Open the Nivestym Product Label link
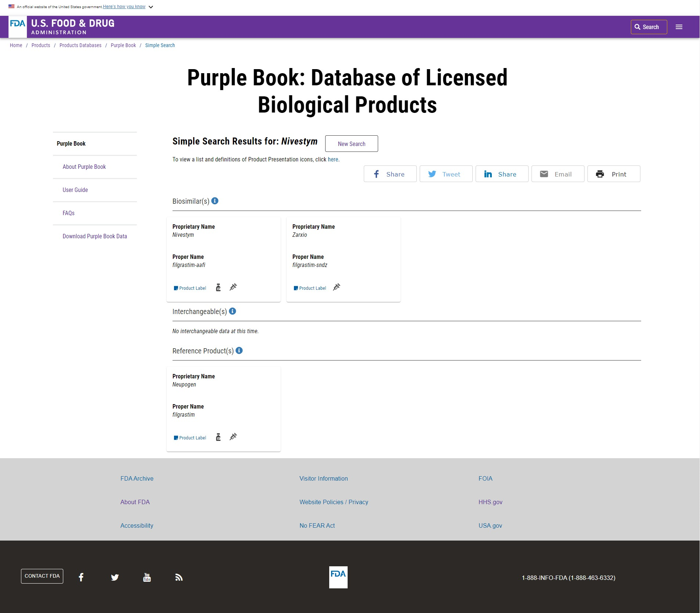This screenshot has height=613, width=700. point(190,288)
